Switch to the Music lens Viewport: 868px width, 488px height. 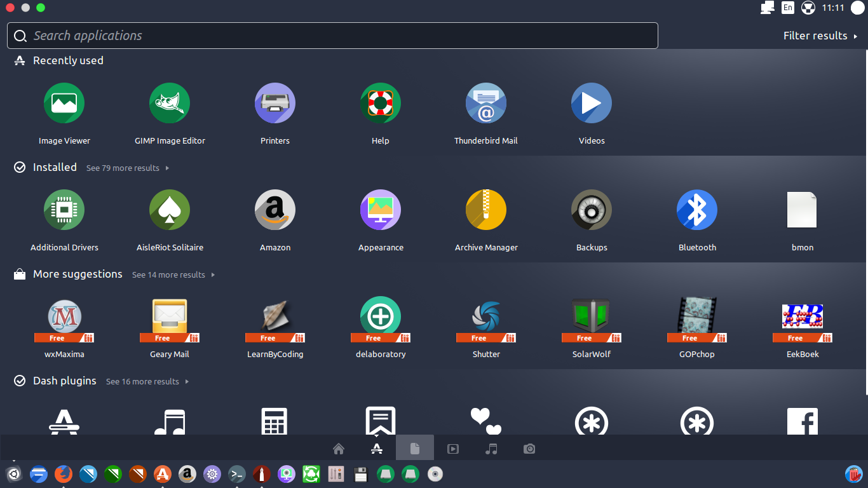(491, 449)
